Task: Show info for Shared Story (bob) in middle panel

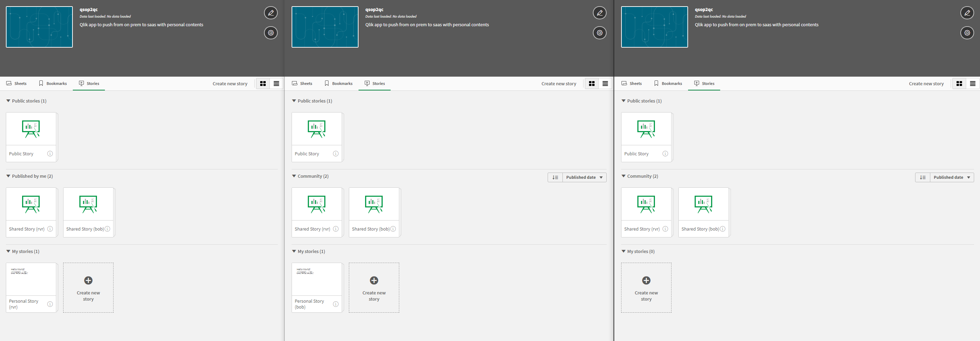Action: (393, 229)
